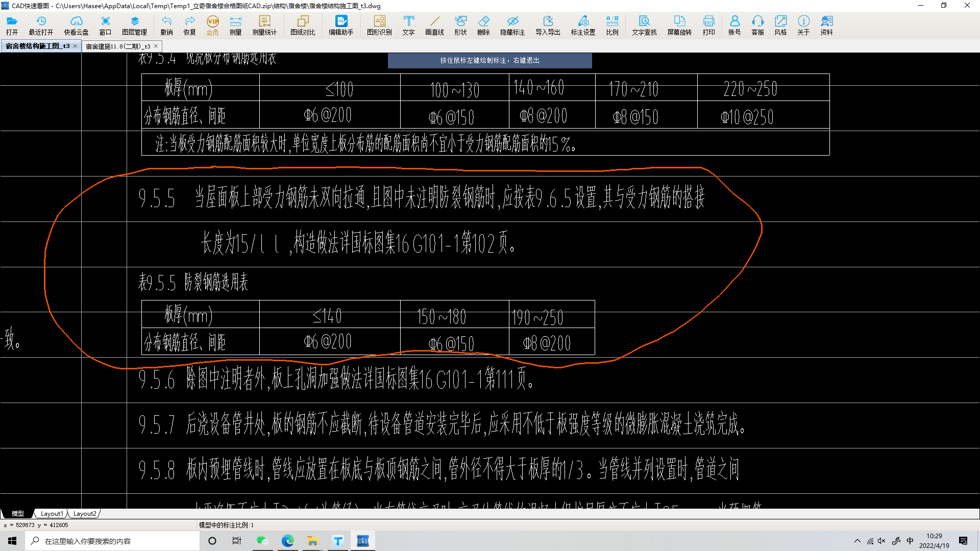Undo last action with 撤销
This screenshot has width=980, height=551.
166,25
